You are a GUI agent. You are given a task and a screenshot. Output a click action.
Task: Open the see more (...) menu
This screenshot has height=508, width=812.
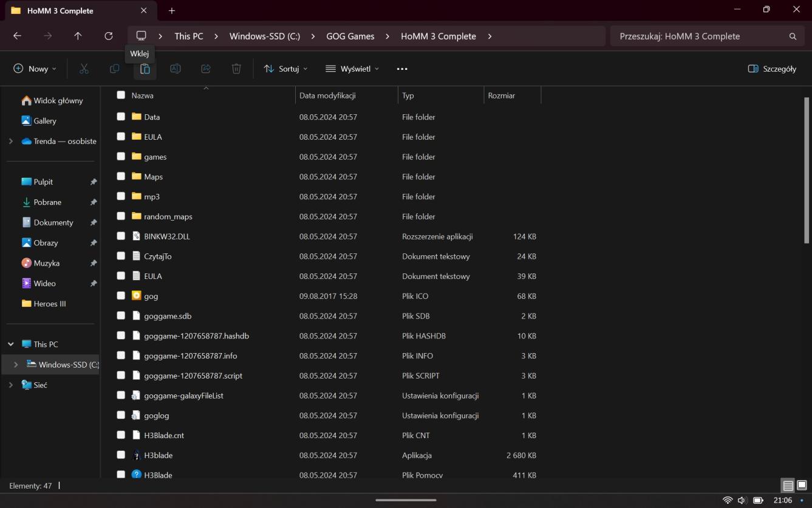[x=401, y=69]
